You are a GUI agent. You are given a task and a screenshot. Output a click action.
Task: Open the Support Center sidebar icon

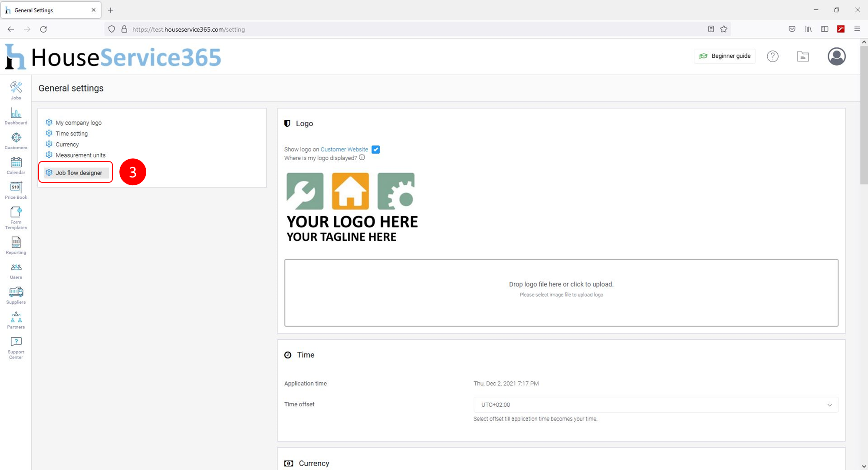coord(16,348)
